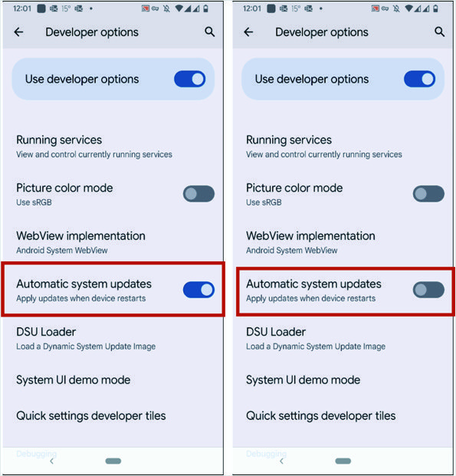Open Quick settings developer tiles on left
Screen dimensions: 456x476
click(113, 415)
